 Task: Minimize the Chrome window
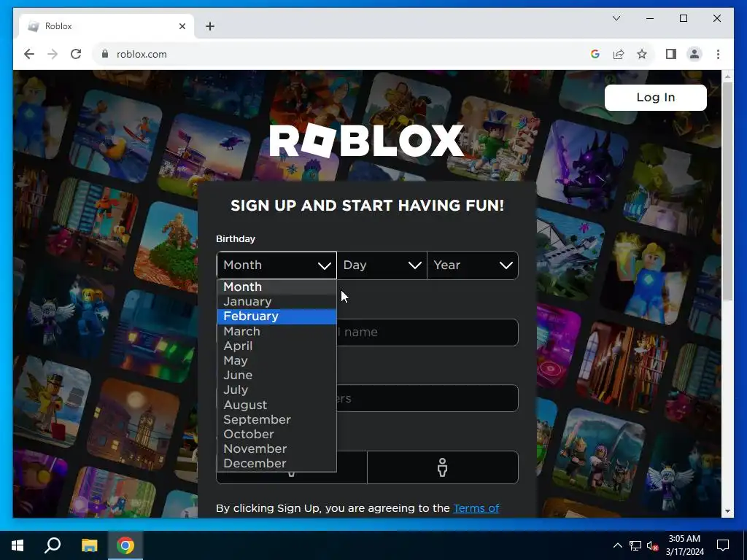point(650,18)
